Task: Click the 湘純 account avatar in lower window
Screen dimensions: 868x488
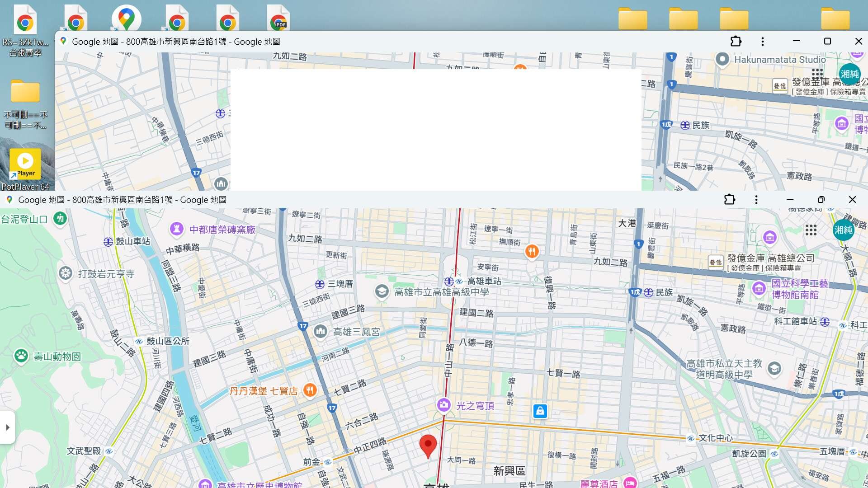Action: pos(843,230)
